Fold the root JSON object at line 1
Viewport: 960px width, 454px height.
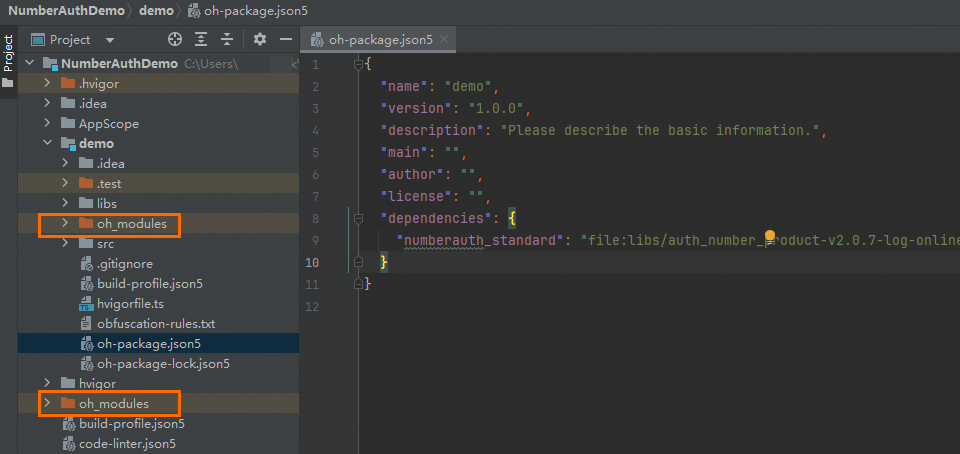(359, 64)
